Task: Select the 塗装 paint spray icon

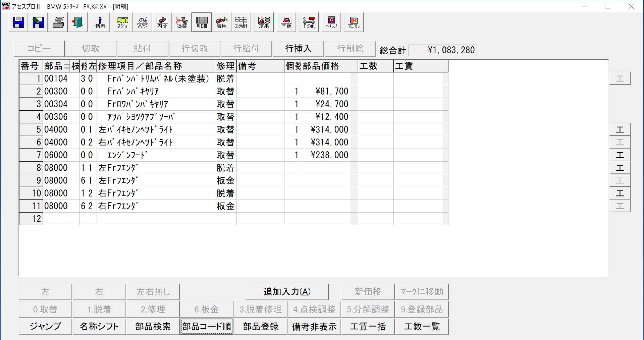Action: click(x=182, y=22)
